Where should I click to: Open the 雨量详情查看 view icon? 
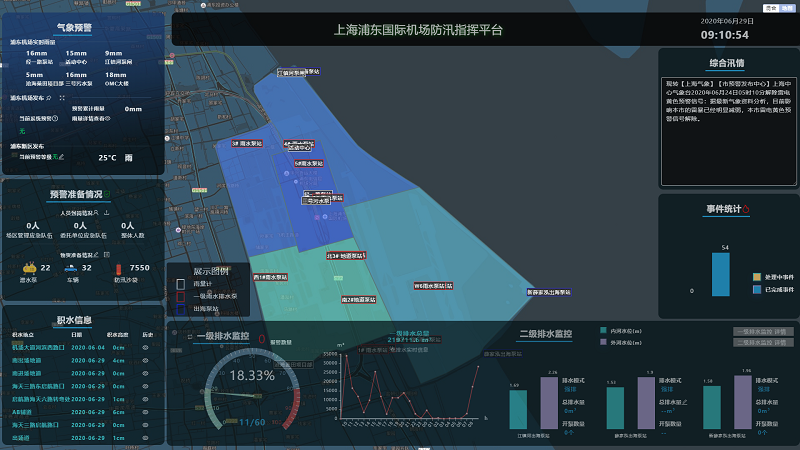tap(107, 118)
